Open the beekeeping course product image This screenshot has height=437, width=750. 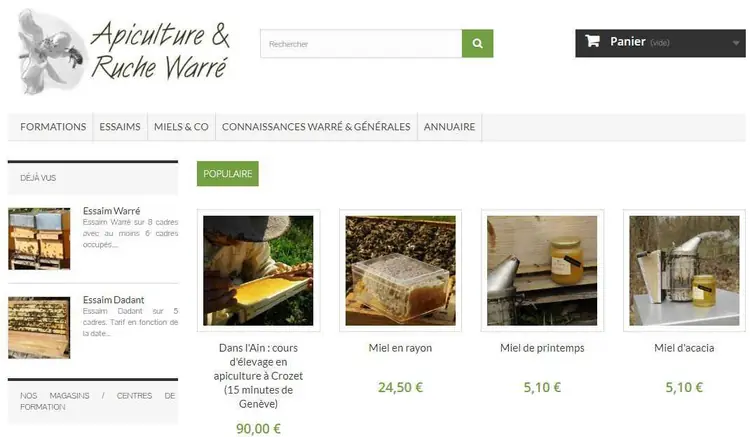tap(258, 271)
